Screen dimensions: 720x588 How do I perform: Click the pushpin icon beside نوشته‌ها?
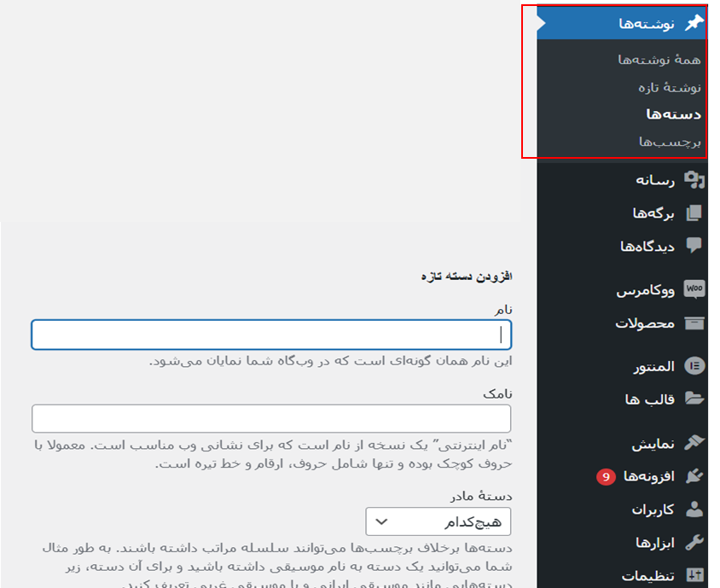(x=694, y=23)
